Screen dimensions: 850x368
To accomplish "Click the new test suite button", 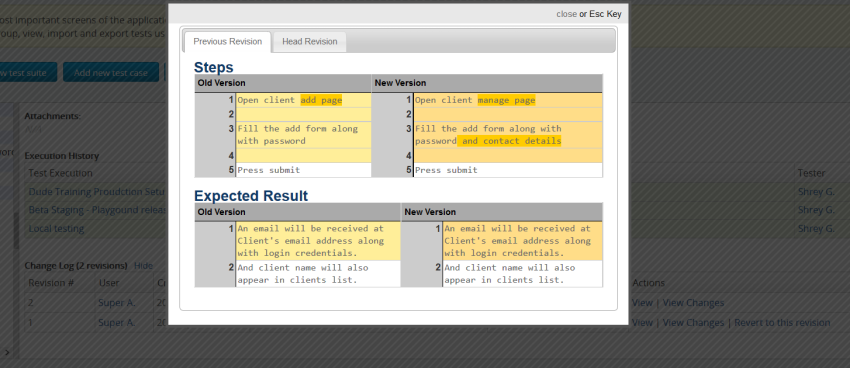I will point(28,72).
